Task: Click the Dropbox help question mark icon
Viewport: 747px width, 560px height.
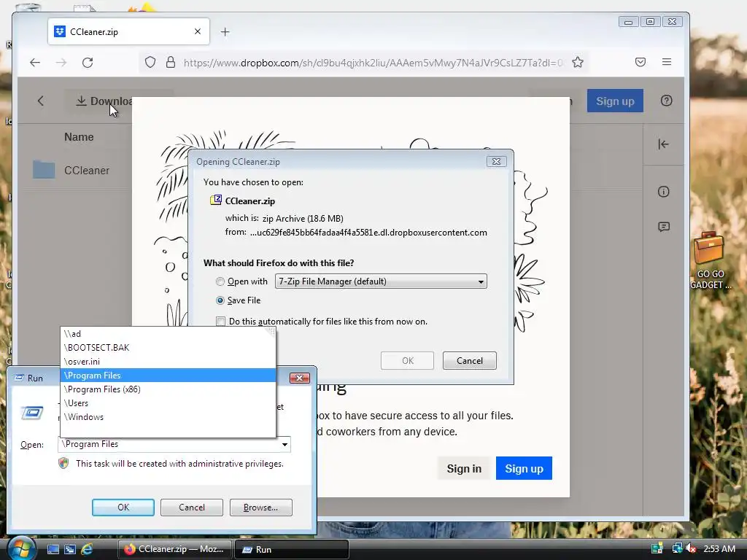Action: [x=666, y=101]
